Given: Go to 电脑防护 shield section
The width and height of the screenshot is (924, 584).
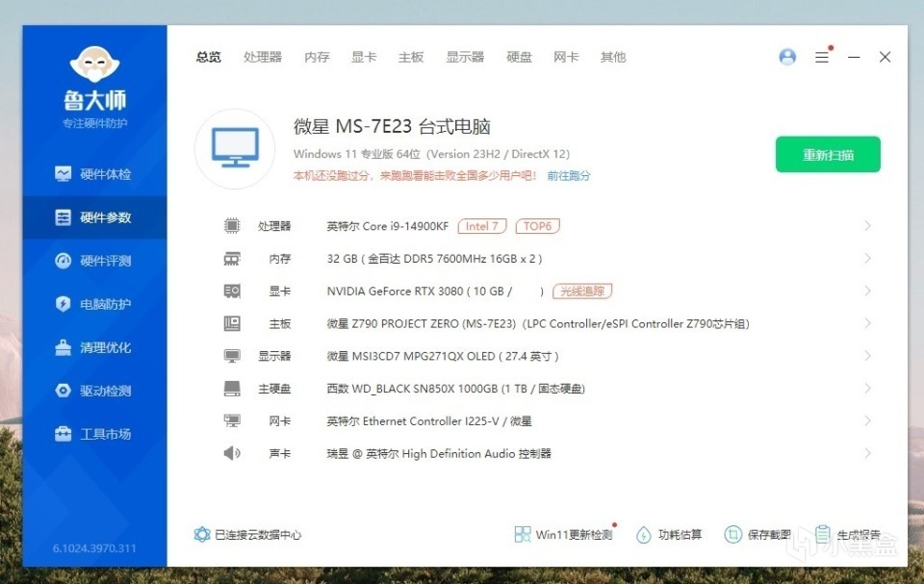Looking at the screenshot, I should click(94, 304).
